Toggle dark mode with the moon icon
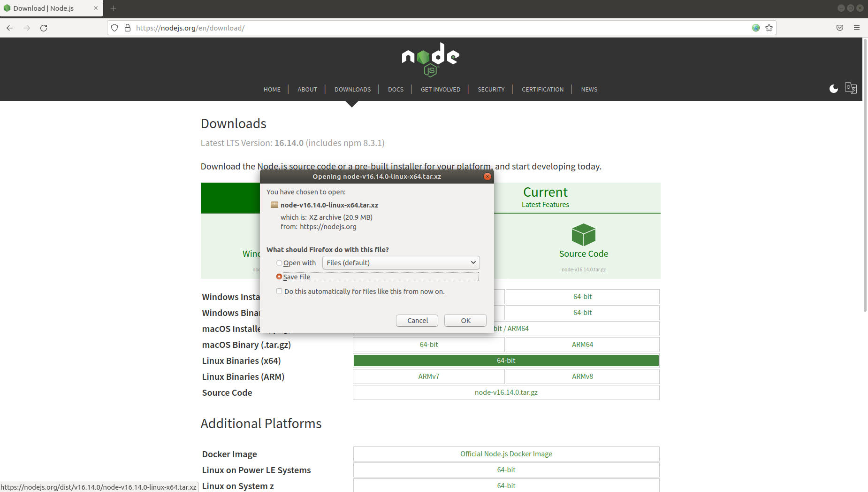 coord(834,88)
